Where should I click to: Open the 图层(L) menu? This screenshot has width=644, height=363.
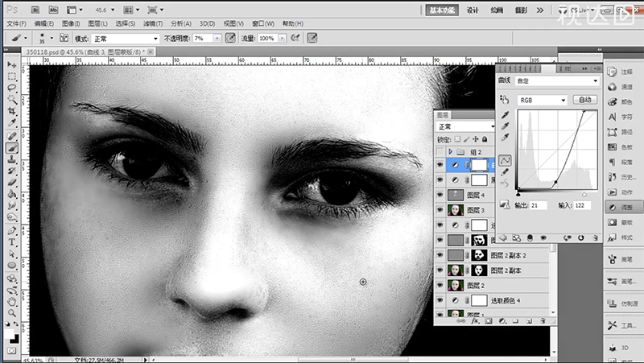97,24
